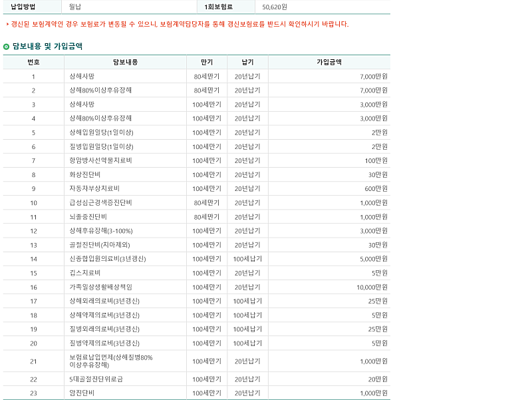
Task: Click the red arrow bullet before the renewal notice
Action: click(7, 25)
